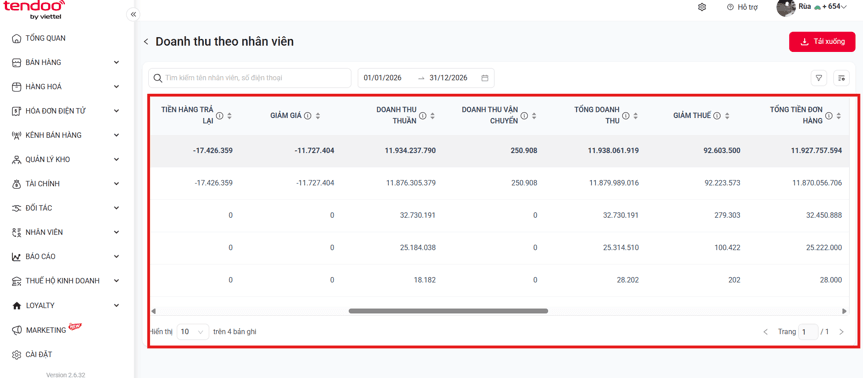
Task: Click the filter funnel icon
Action: click(818, 78)
